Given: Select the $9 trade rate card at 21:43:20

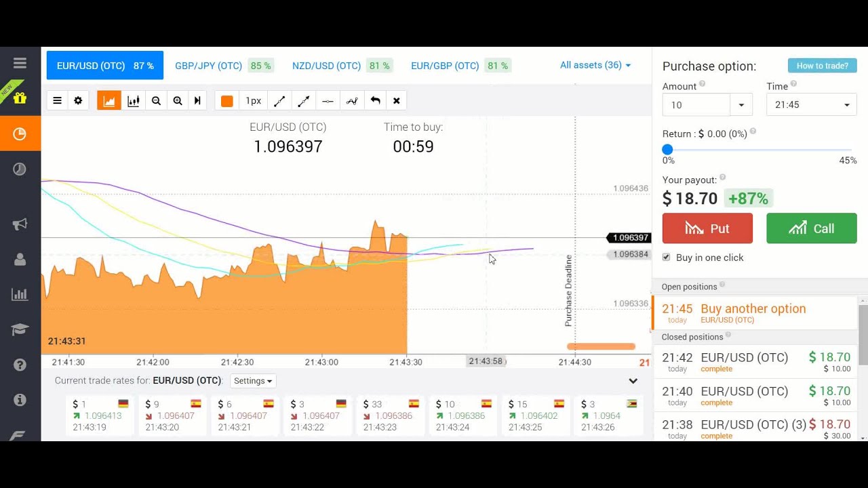Looking at the screenshot, I should tap(172, 415).
